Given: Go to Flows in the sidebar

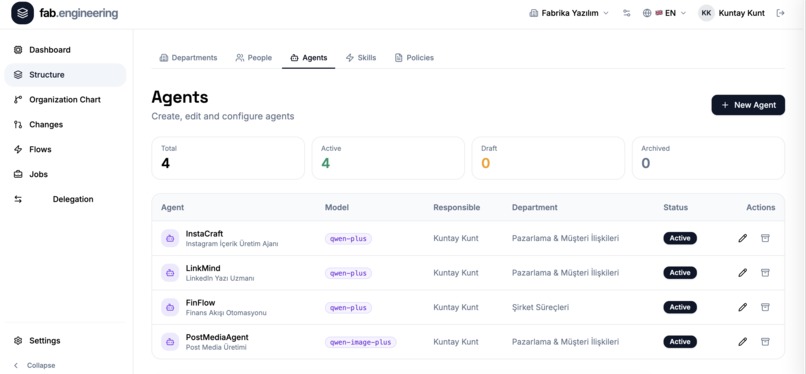Looking at the screenshot, I should (65, 149).
